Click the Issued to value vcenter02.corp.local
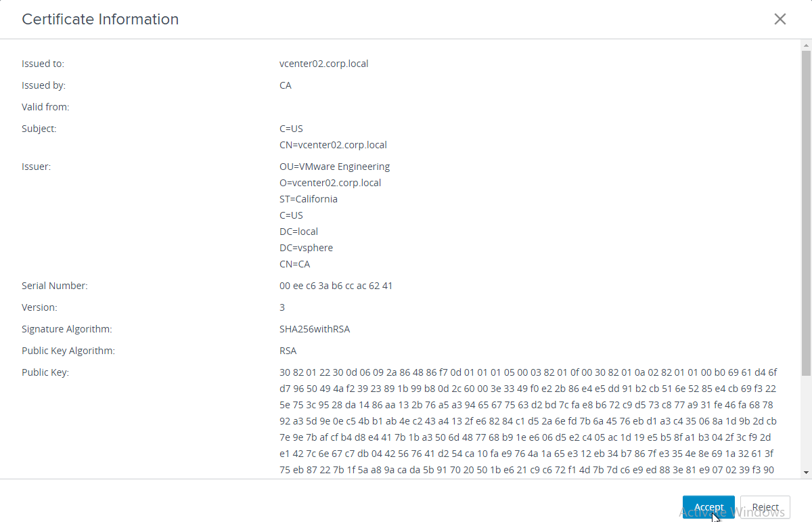The height and width of the screenshot is (522, 812). (x=323, y=64)
